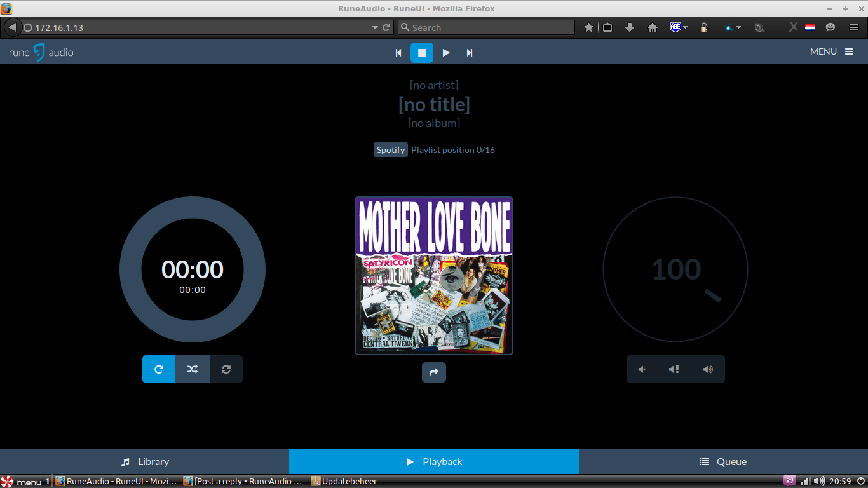Click the [no title] track heading

tap(434, 104)
